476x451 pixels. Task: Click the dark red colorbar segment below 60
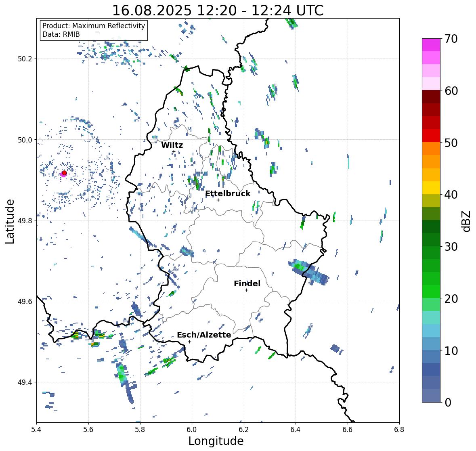(431, 97)
